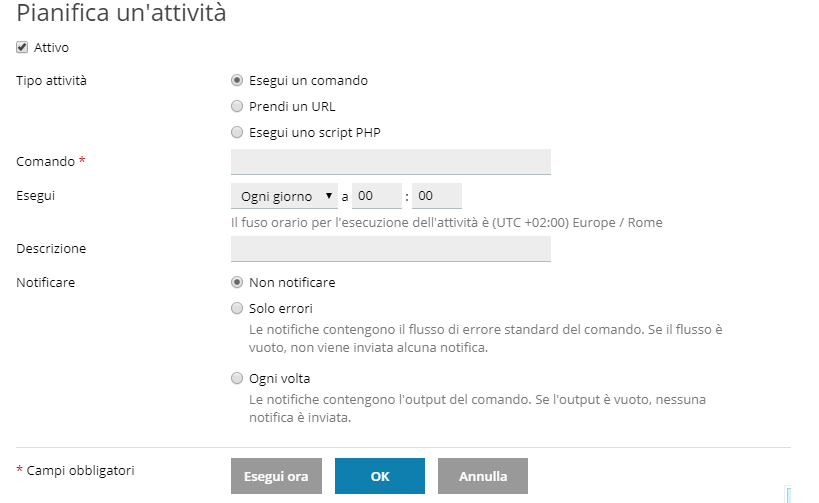Click the 'Notificare' section label
The height and width of the screenshot is (503, 819).
tap(45, 282)
